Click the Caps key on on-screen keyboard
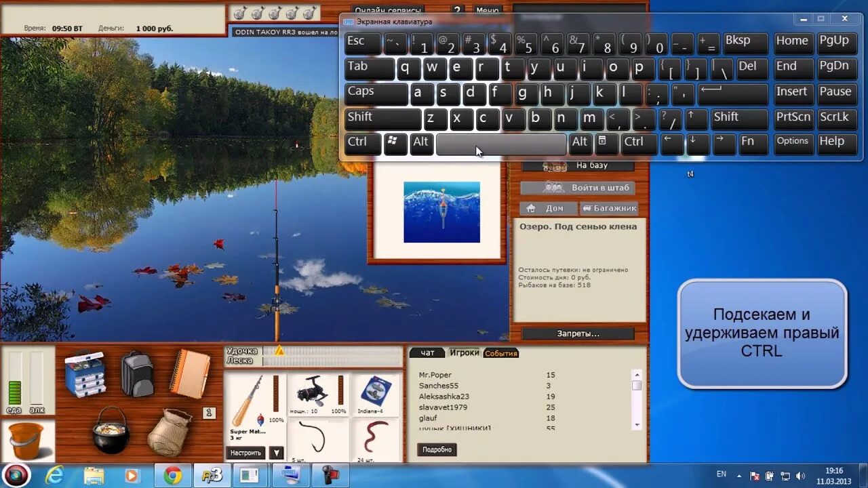 (376, 94)
